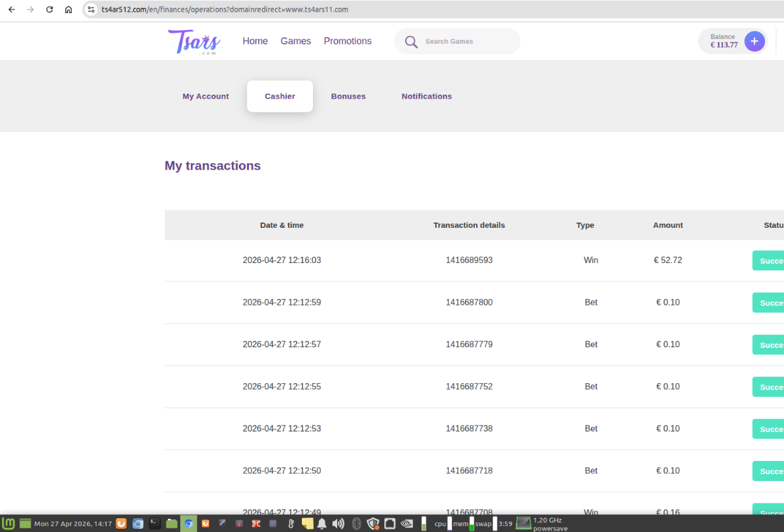
Task: Select the Cashier tab
Action: pyautogui.click(x=280, y=97)
